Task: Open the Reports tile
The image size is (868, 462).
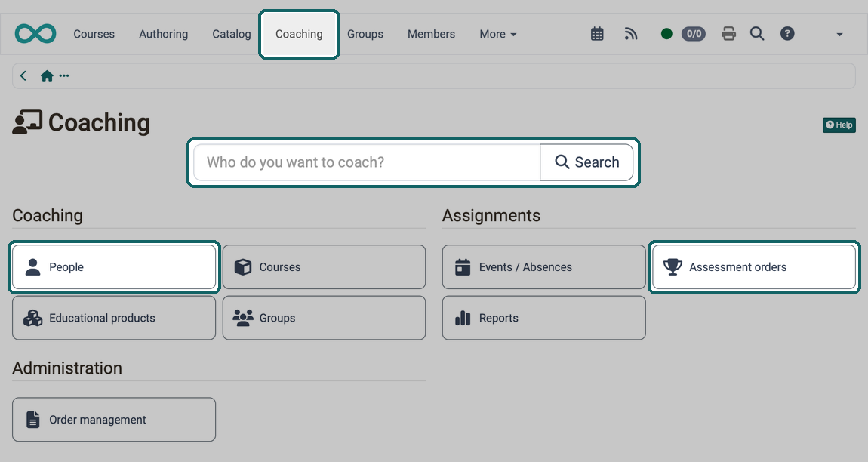Action: pos(543,318)
